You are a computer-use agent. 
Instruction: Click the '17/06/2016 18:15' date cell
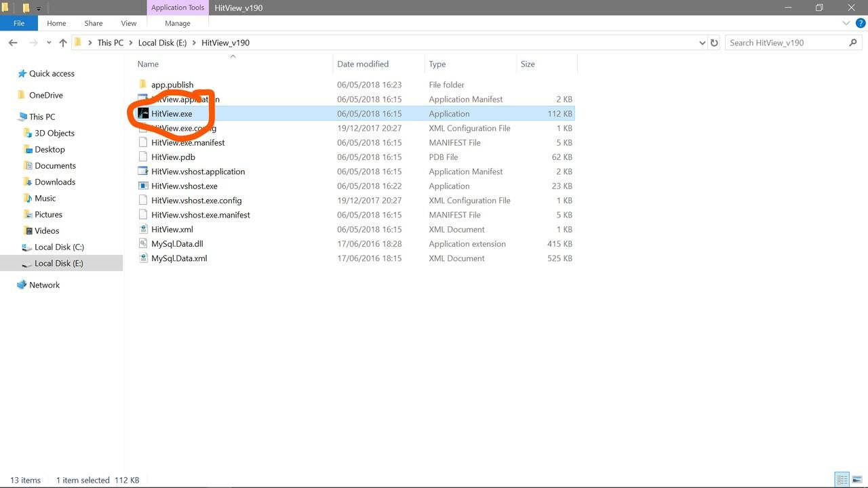tap(370, 258)
